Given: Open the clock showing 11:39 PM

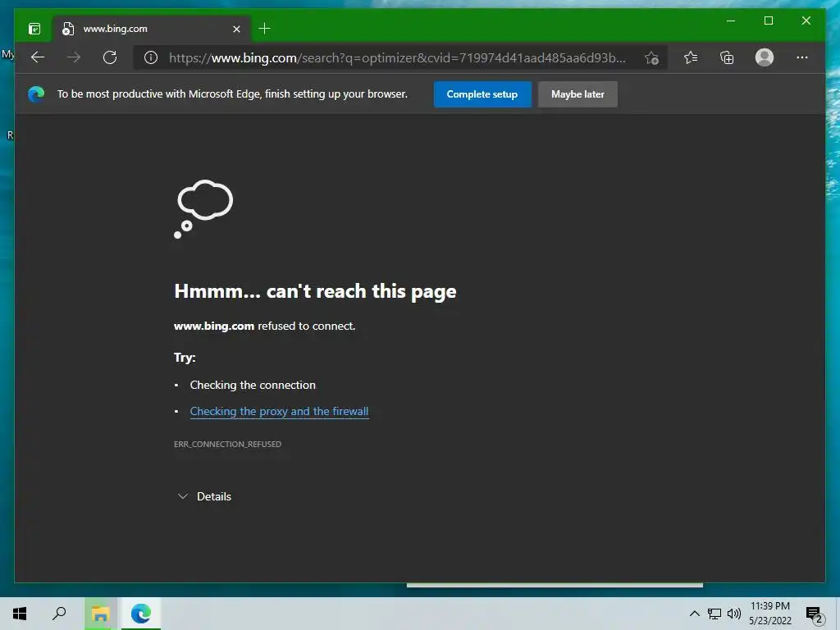Looking at the screenshot, I should coord(769,614).
